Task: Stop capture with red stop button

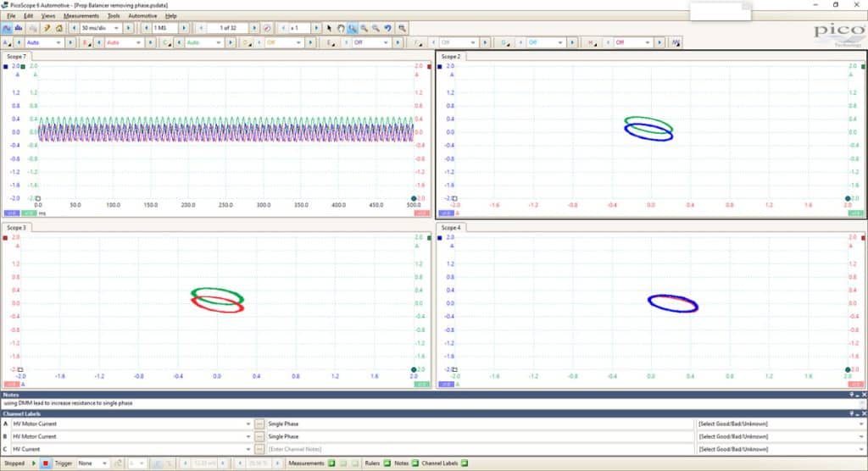Action: coord(46,463)
